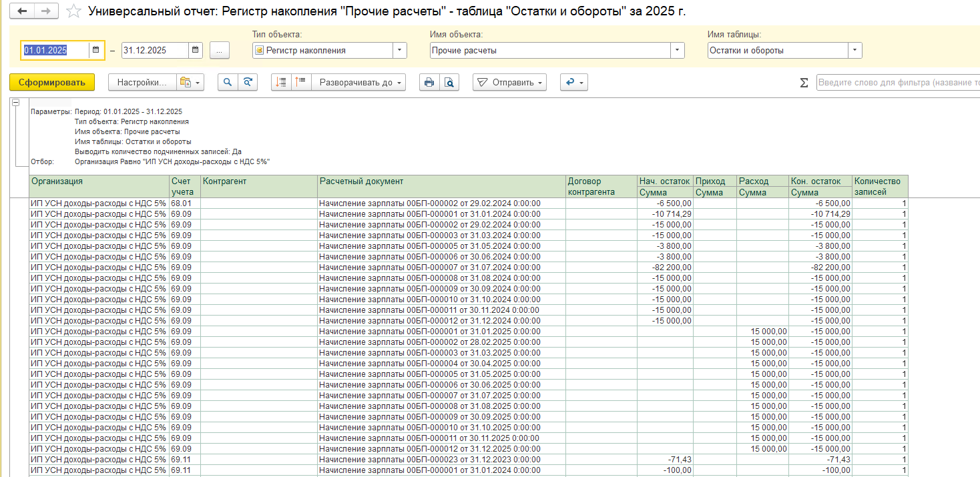This screenshot has width=980, height=477.
Task: Click the Расчетный документ column header
Action: coord(441,186)
